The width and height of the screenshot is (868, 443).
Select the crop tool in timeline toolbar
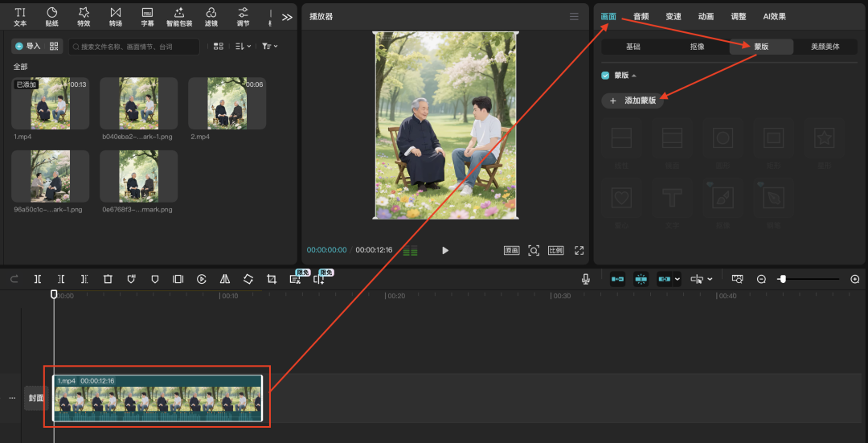[272, 279]
